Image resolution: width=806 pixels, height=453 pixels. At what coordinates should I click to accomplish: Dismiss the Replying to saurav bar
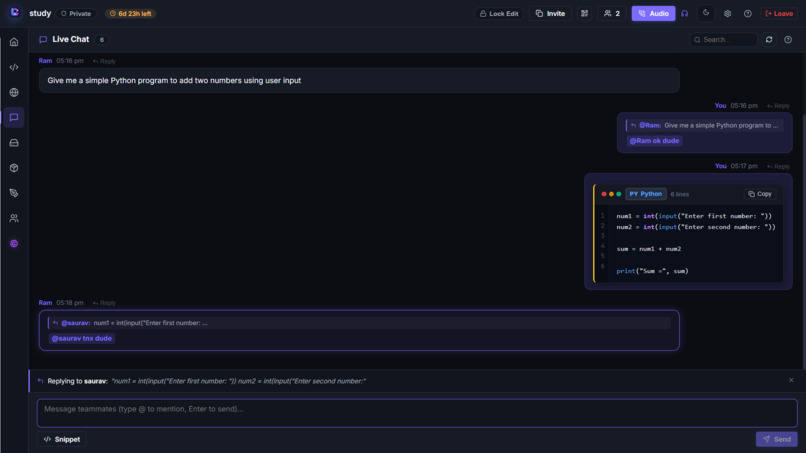click(x=791, y=380)
